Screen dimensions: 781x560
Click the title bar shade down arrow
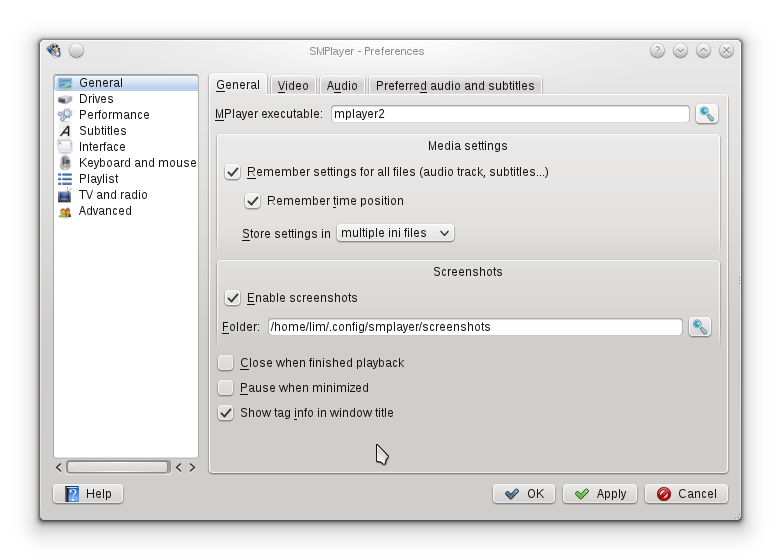[x=680, y=51]
